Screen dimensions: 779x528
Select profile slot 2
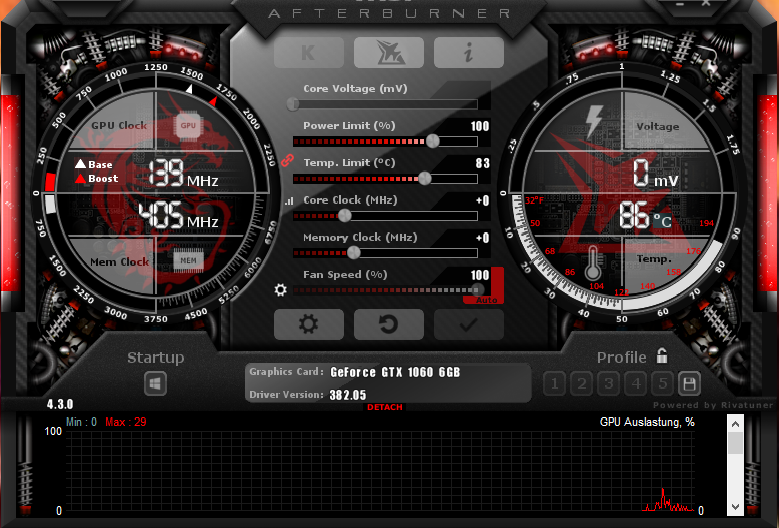pos(582,383)
